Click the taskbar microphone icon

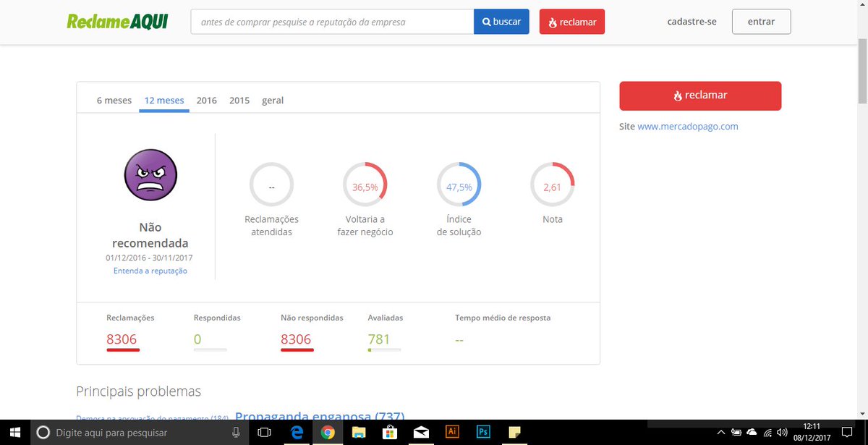(x=236, y=433)
